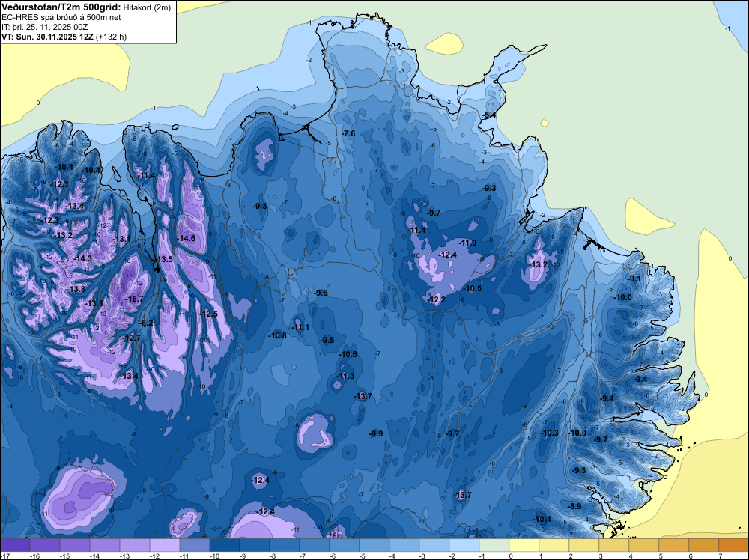Select the -5.4 coastal temperature label

pyautogui.click(x=488, y=115)
